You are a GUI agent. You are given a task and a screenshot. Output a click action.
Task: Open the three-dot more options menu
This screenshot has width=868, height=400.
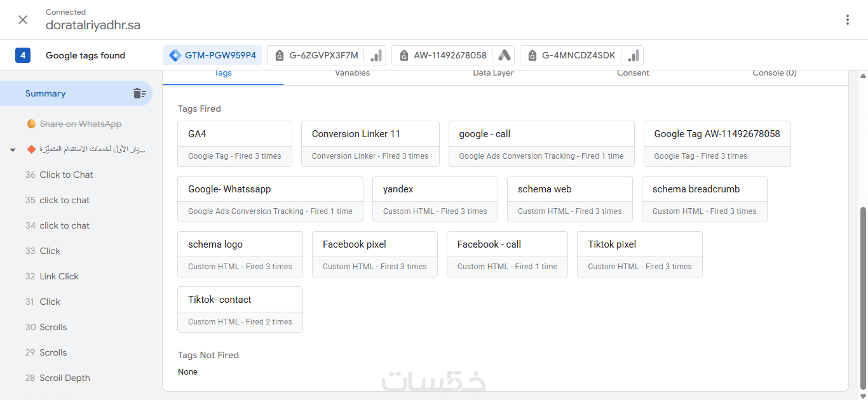(x=847, y=20)
